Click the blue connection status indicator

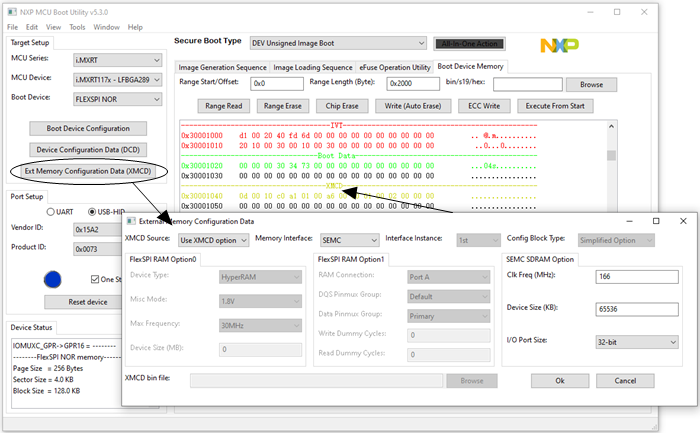(x=53, y=279)
